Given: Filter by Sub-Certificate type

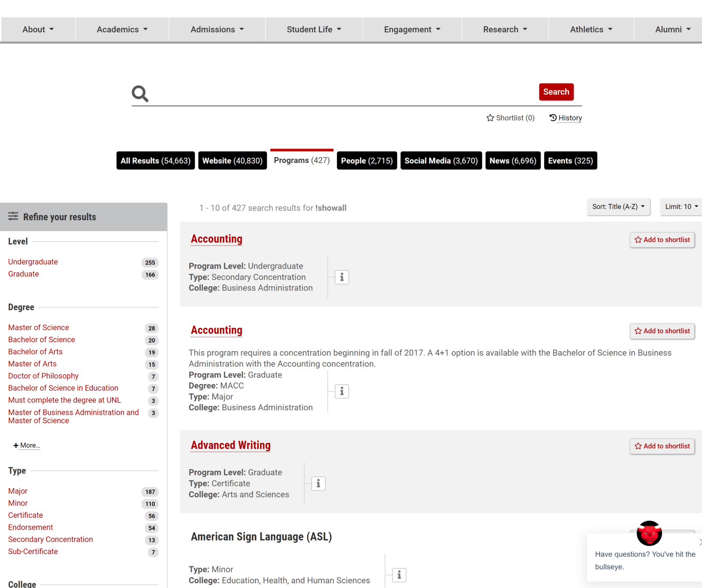Looking at the screenshot, I should tap(33, 551).
